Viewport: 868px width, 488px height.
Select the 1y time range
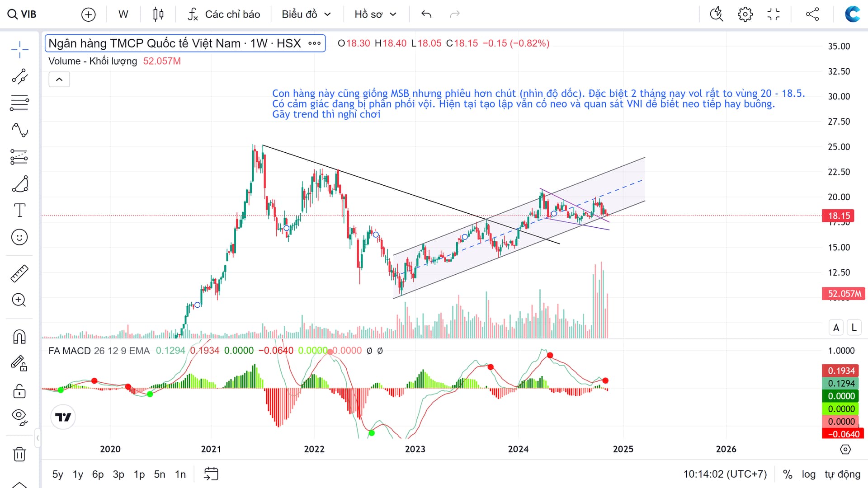[x=78, y=474]
